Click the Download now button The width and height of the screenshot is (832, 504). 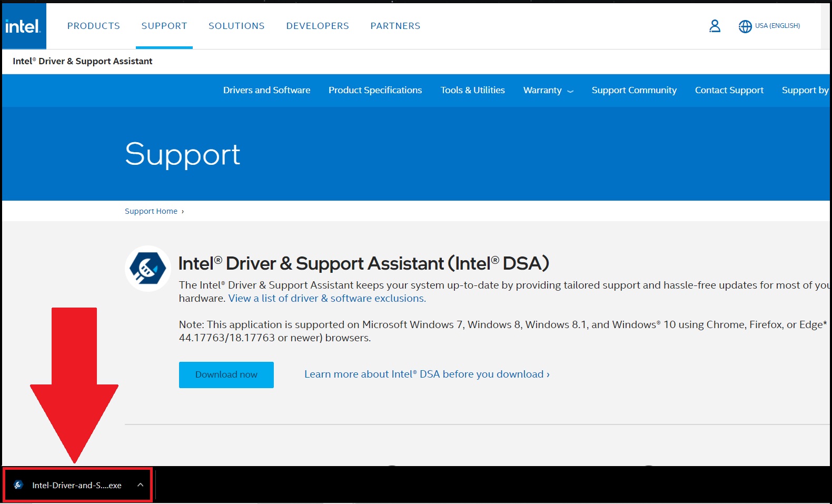point(226,374)
